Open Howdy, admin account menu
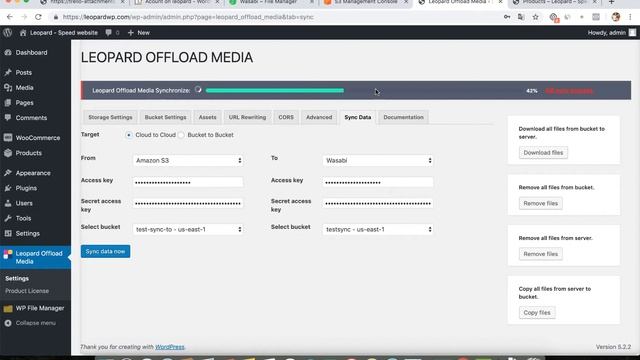 click(x=611, y=33)
